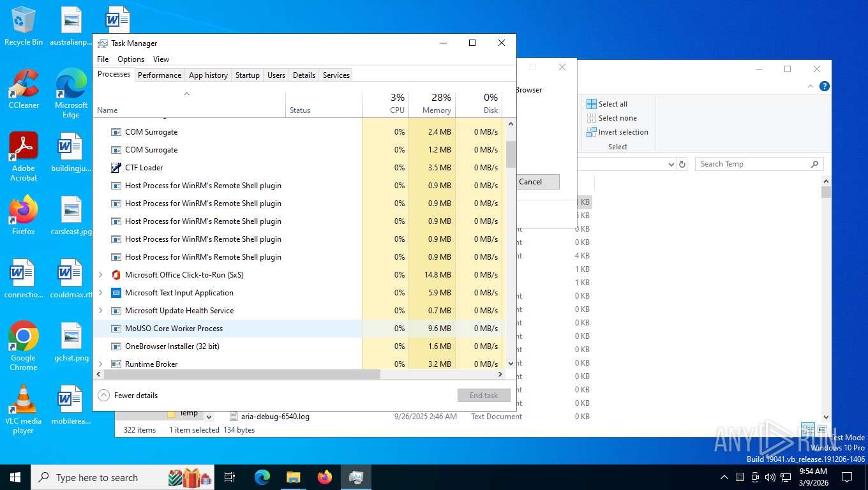Open Firefox desktop shortcut
Screen dimensions: 868x490
(24, 215)
